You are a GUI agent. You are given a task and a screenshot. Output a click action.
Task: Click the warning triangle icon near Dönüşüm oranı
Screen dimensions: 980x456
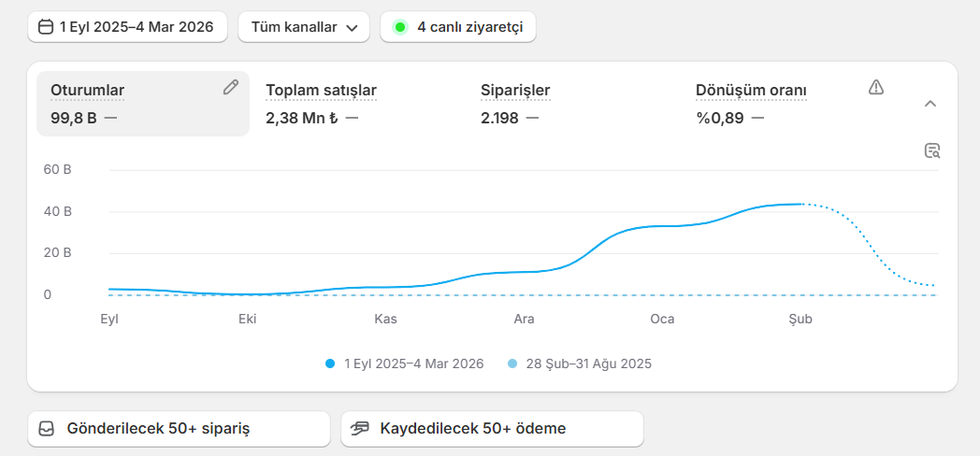[876, 87]
